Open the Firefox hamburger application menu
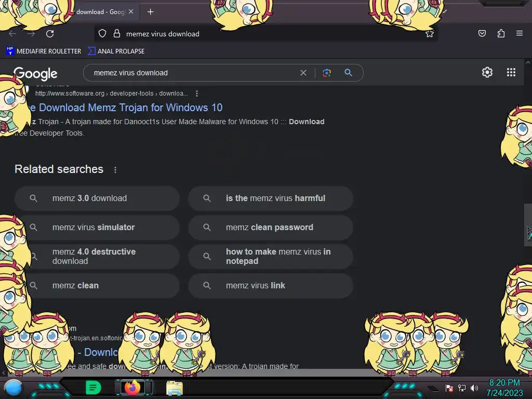This screenshot has height=399, width=532. [519, 33]
